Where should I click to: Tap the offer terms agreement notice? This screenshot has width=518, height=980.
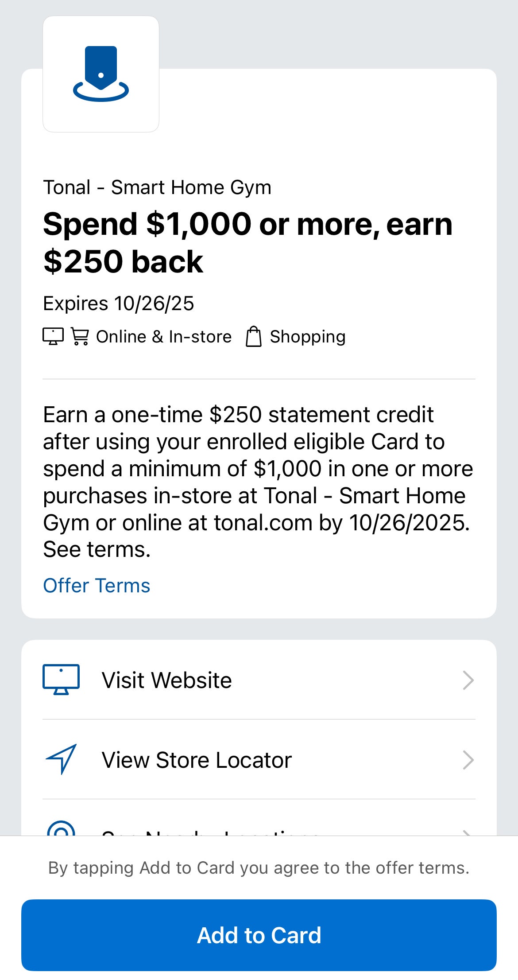tap(259, 868)
